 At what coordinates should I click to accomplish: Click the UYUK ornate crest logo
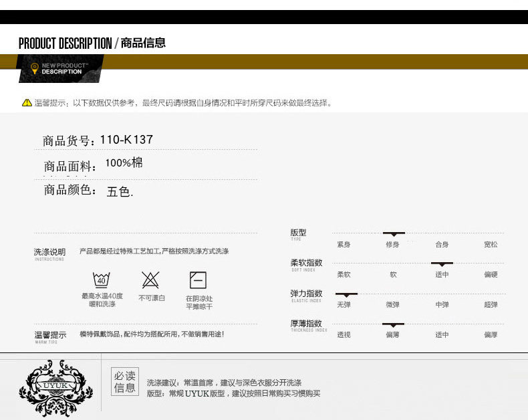click(55, 388)
